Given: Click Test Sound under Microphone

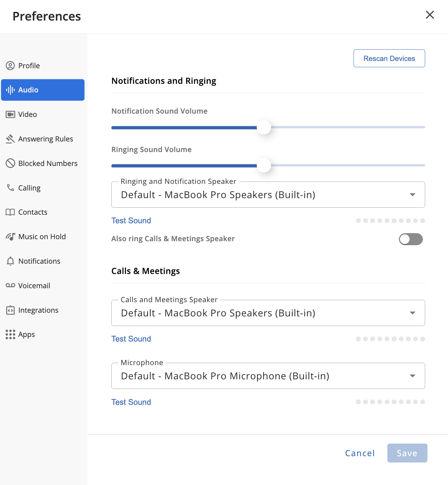Looking at the screenshot, I should click(x=131, y=402).
